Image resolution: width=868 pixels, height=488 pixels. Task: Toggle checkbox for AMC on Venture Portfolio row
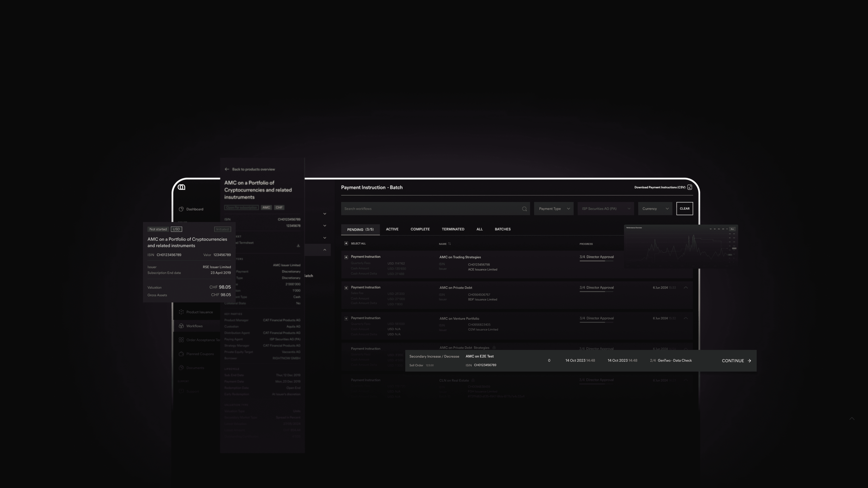(x=346, y=318)
